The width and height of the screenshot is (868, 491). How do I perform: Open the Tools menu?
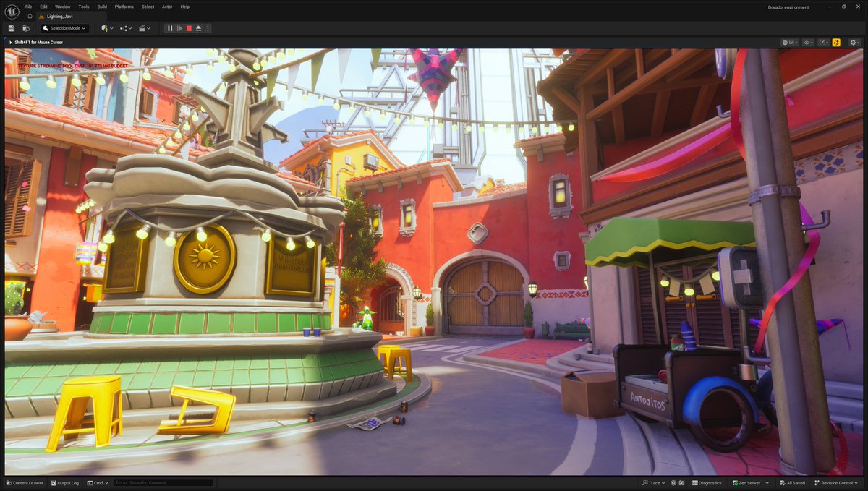82,7
